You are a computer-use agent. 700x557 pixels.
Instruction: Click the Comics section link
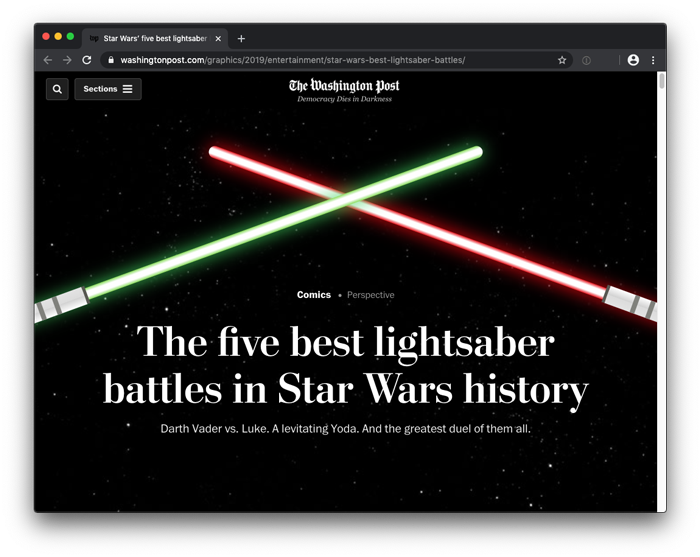pos(314,295)
